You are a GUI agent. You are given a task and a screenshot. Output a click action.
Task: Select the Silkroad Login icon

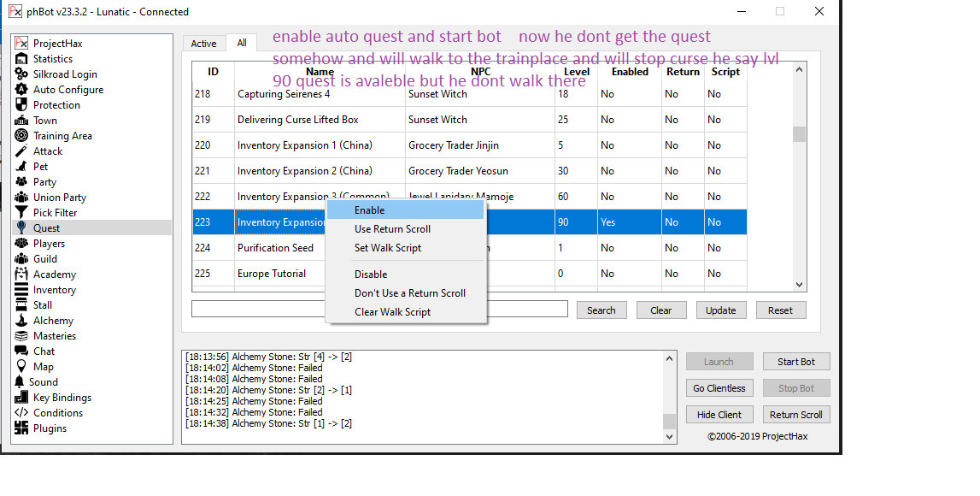22,74
